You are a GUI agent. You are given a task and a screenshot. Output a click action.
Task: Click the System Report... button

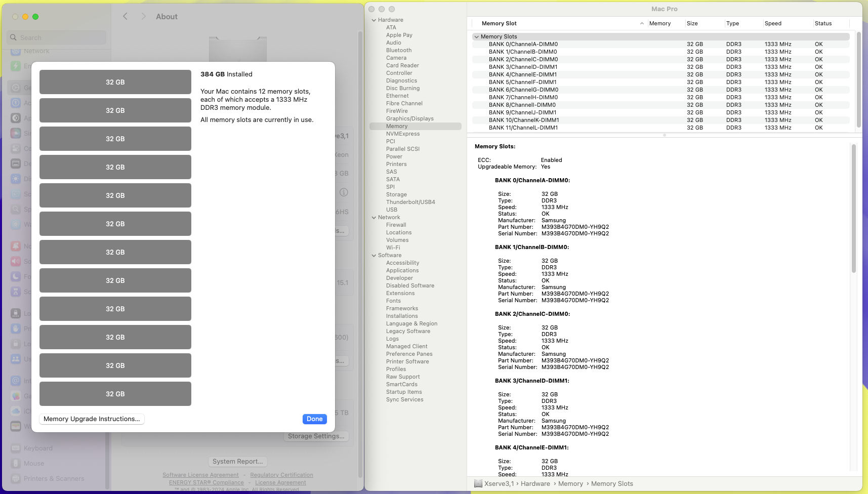[238, 461]
